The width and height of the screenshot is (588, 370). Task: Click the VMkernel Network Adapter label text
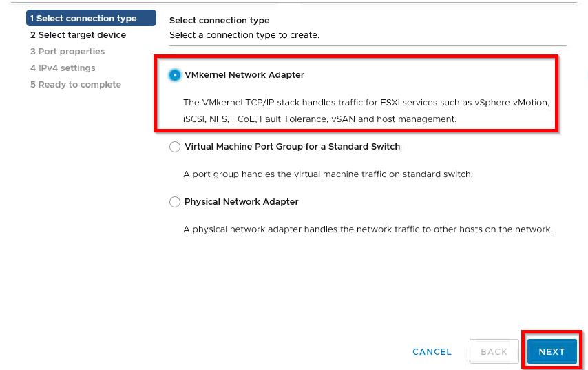pos(244,75)
